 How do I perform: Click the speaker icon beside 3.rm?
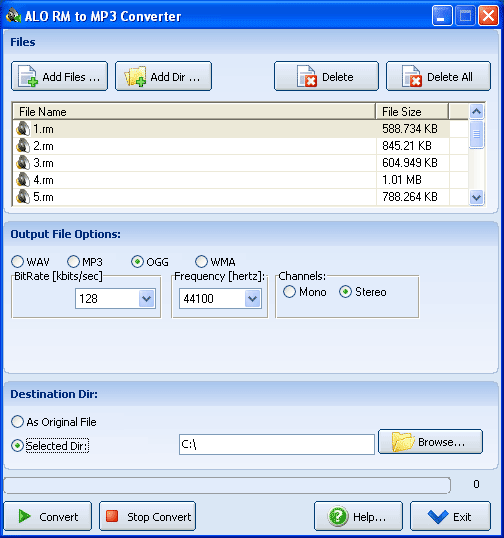[x=23, y=163]
